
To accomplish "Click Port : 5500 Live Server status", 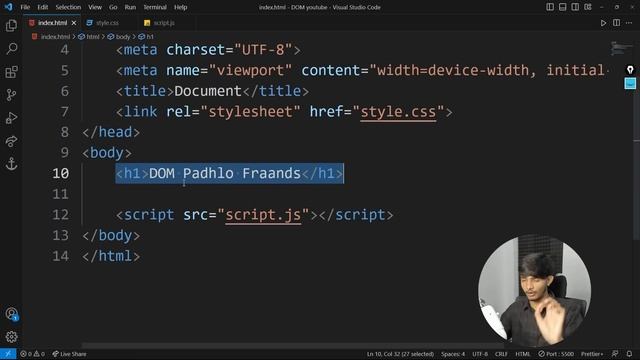I will tap(556, 354).
